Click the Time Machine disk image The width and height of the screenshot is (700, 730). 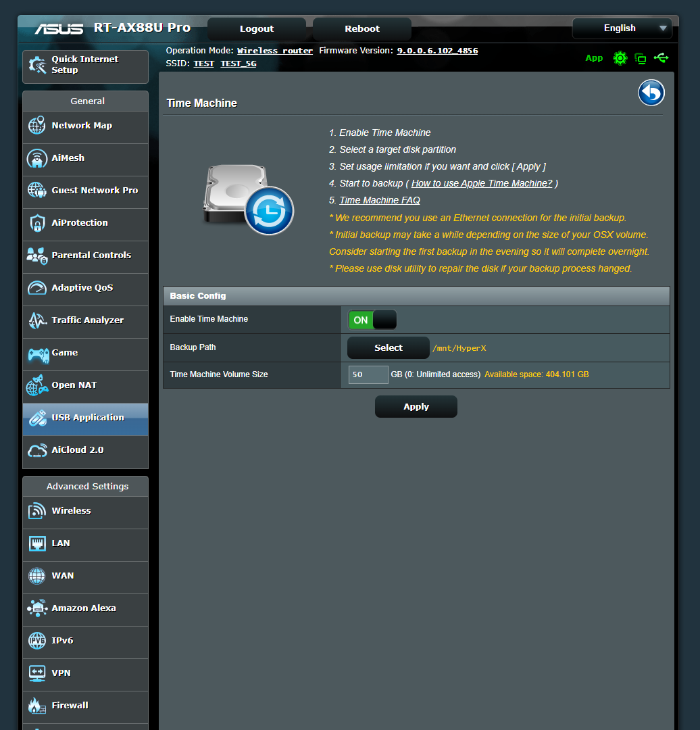point(248,199)
